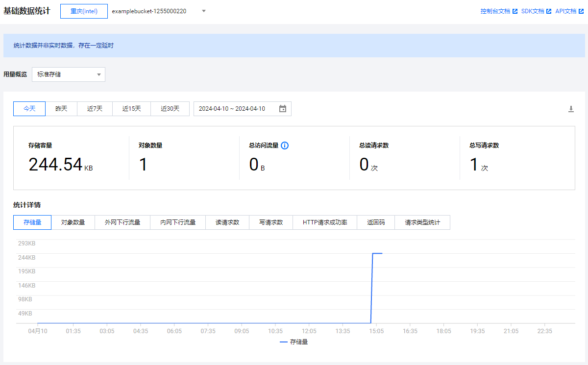Expand the examplebucket bucket selector dropdown
The image size is (588, 365).
(204, 11)
